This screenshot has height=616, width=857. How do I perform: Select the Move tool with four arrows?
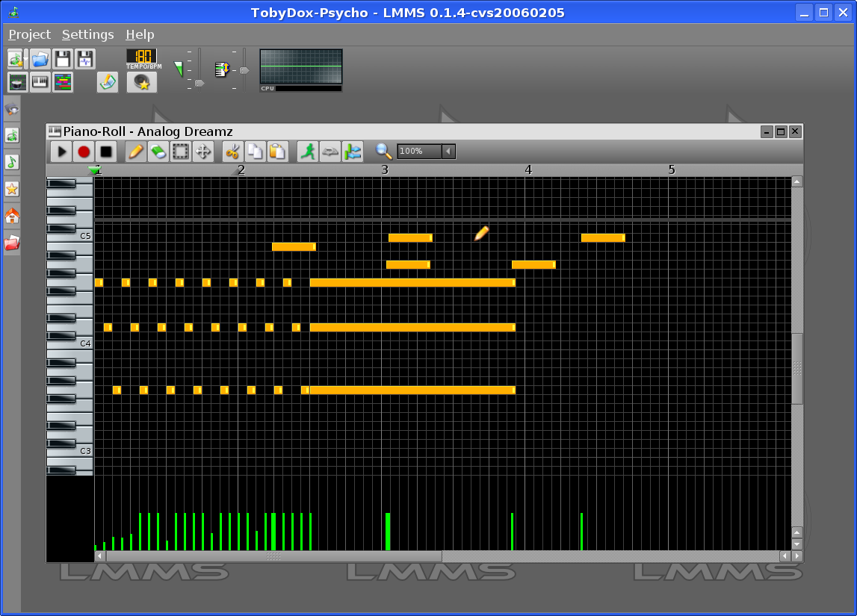click(x=202, y=152)
